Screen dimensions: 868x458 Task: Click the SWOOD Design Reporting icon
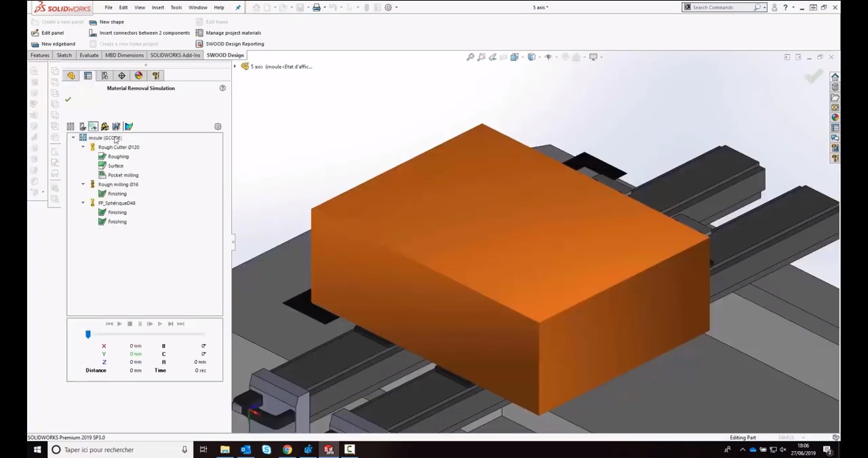coord(199,44)
